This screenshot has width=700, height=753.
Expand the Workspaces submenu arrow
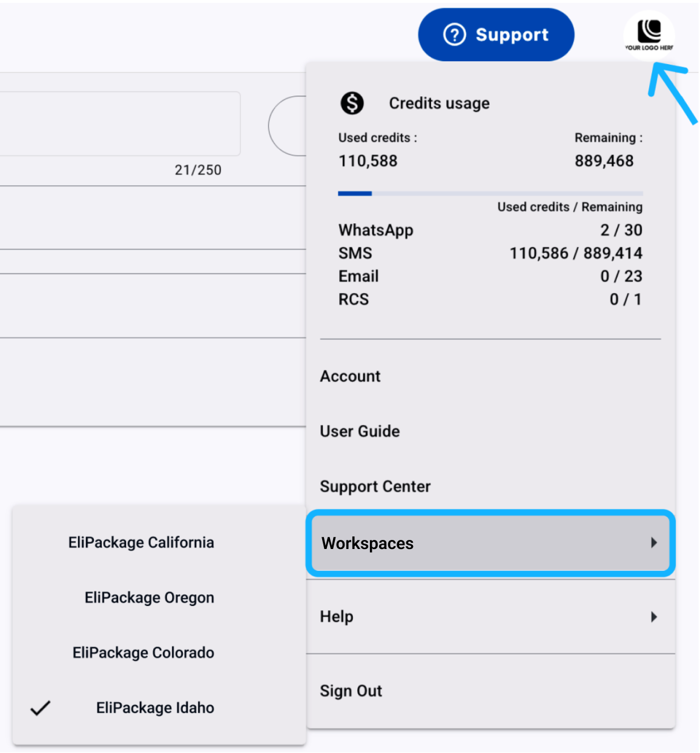(x=654, y=543)
